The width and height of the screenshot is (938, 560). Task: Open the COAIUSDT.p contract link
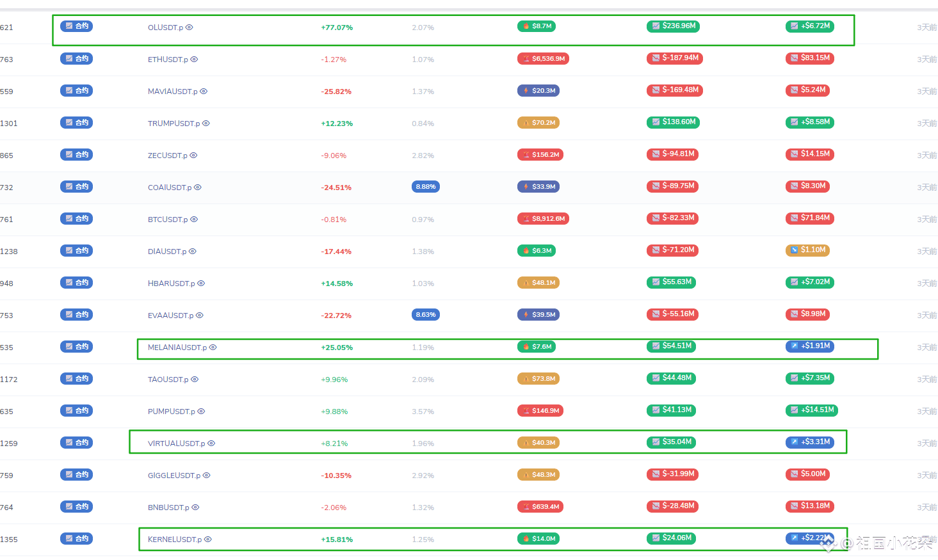170,188
